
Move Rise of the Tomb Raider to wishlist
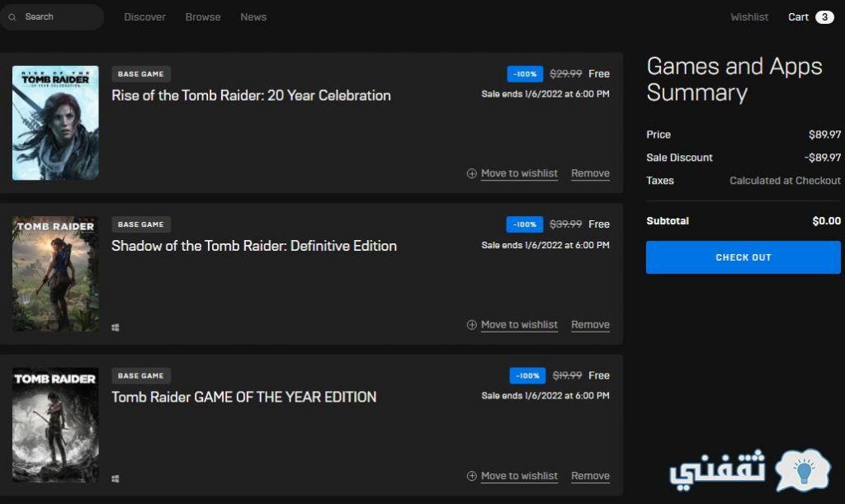(519, 173)
